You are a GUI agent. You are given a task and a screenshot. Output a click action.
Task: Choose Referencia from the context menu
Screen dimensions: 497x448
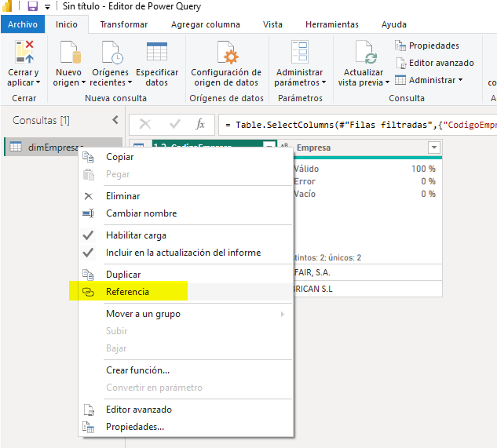click(127, 292)
